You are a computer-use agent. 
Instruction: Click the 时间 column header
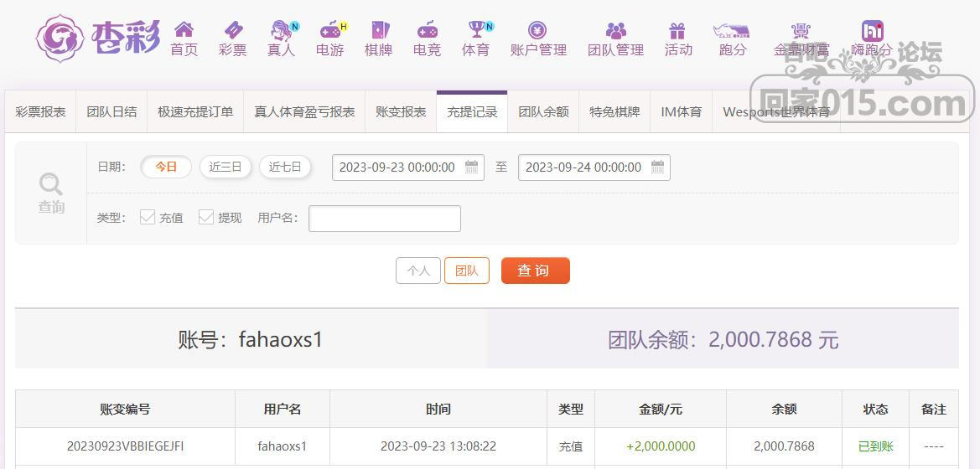pos(438,409)
